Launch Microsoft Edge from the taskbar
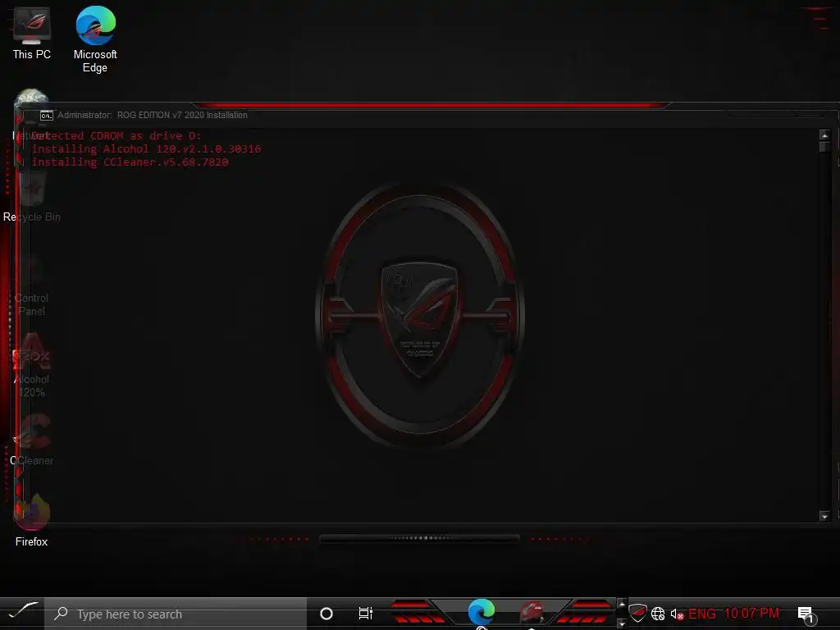The height and width of the screenshot is (630, 840). pos(481,612)
